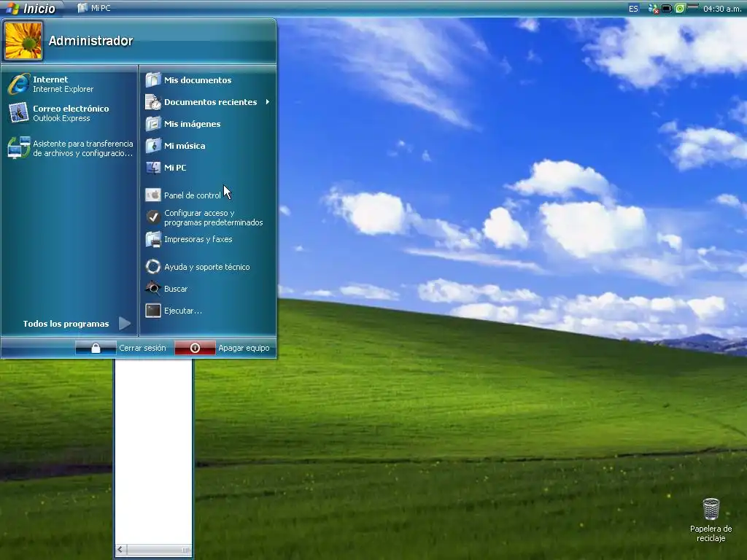Screen dimensions: 747x560
Task: Click the Outlook Express subtitle text
Action: point(61,118)
